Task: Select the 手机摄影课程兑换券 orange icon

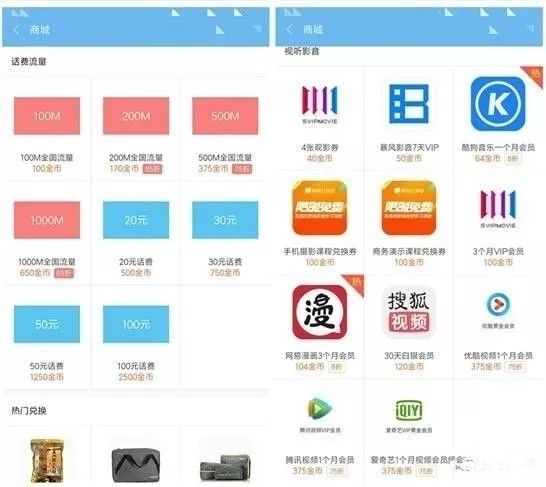Action: (x=320, y=208)
